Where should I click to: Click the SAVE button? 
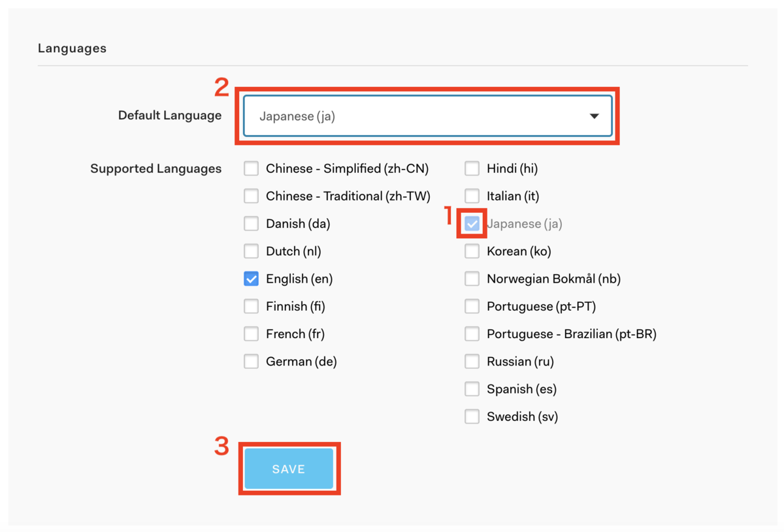[289, 469]
